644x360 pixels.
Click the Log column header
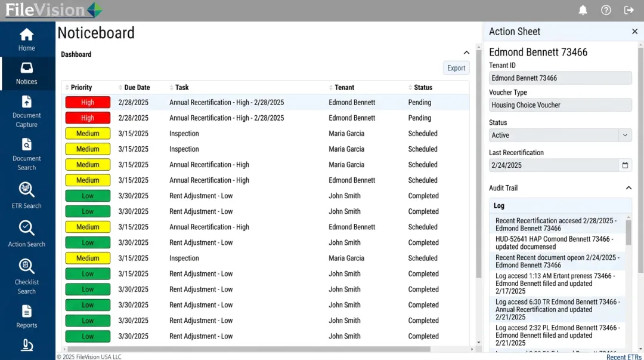click(560, 206)
